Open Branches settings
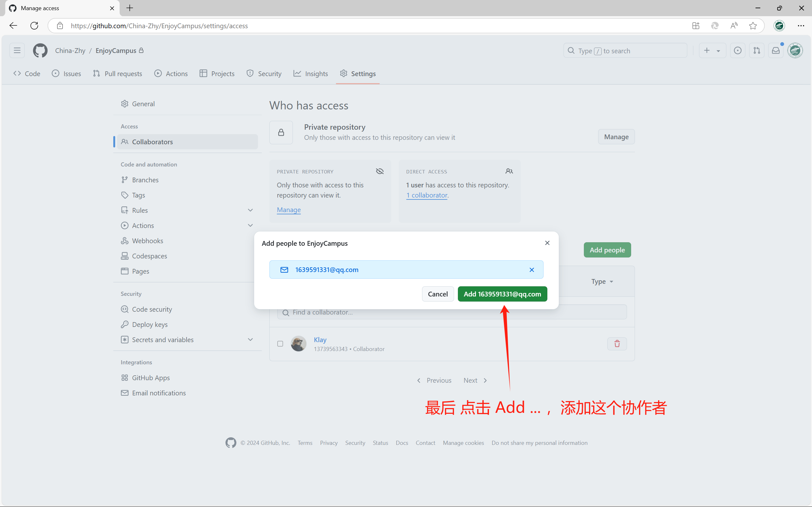This screenshot has width=812, height=507. coord(187,180)
